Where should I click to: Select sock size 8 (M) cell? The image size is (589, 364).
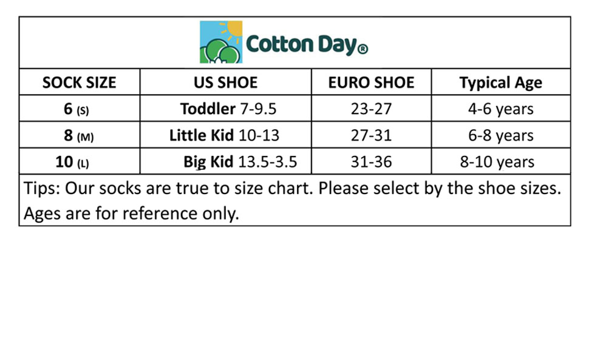pyautogui.click(x=79, y=135)
